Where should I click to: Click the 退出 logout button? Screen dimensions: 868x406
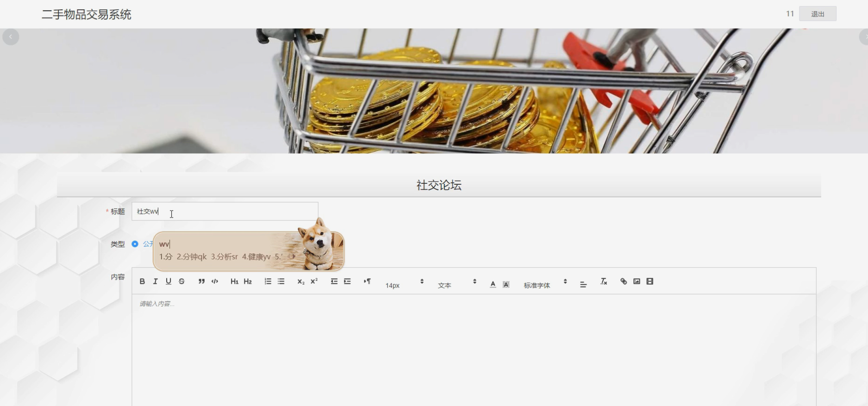[818, 14]
